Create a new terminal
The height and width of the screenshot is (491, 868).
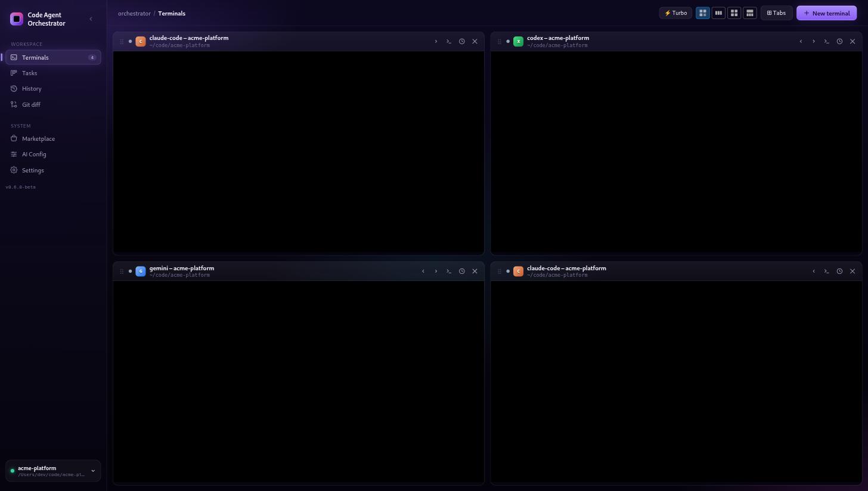pyautogui.click(x=826, y=13)
